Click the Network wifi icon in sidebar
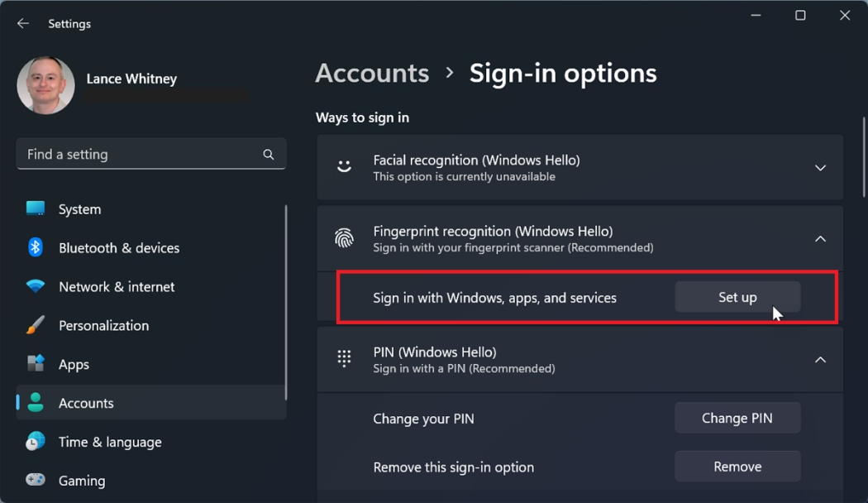 point(36,286)
